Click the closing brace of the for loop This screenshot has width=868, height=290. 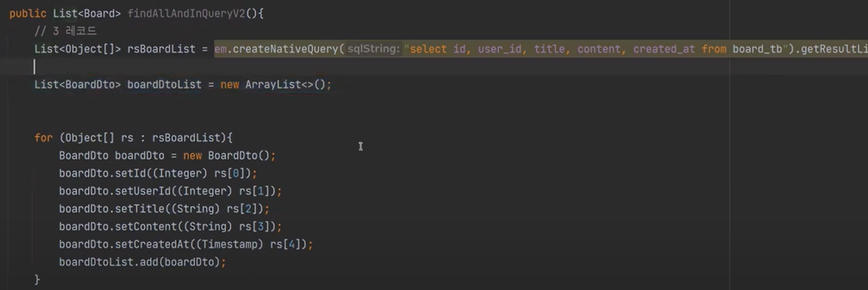tap(37, 279)
